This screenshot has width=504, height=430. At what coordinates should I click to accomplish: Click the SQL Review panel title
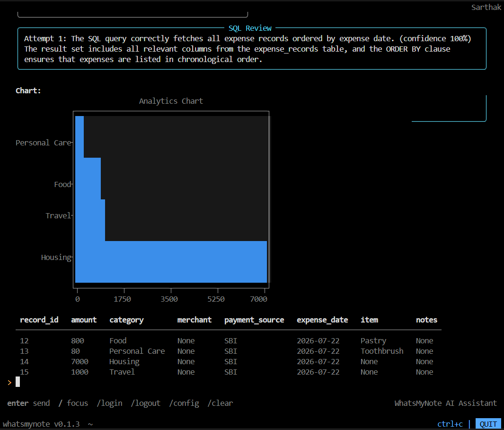(x=250, y=28)
